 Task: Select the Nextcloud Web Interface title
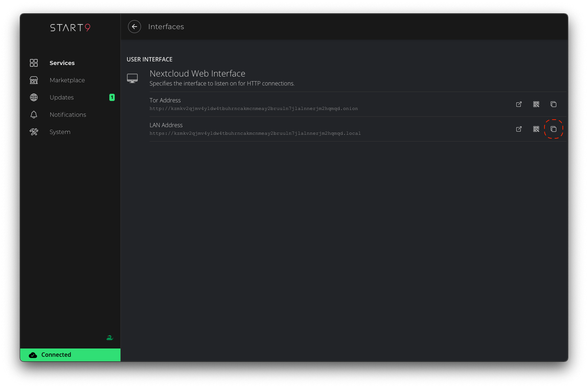[197, 74]
